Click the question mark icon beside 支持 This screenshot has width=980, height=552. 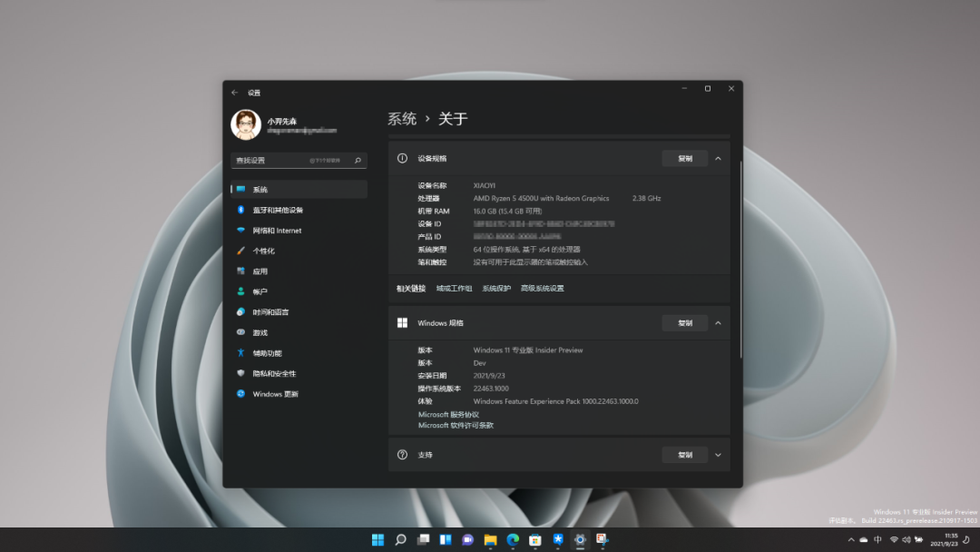click(x=403, y=455)
